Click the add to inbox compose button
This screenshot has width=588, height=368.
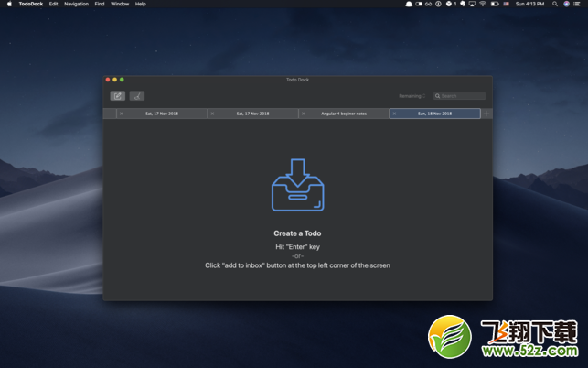tap(117, 96)
